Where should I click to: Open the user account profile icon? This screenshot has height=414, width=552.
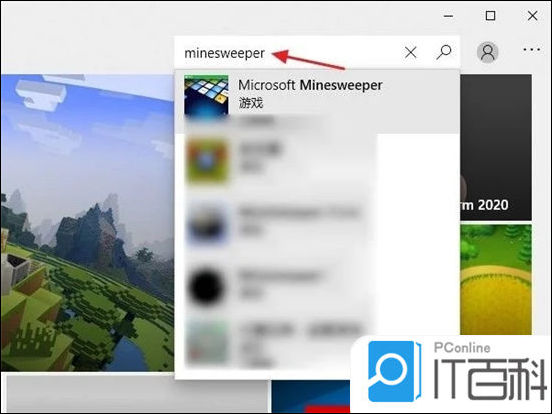pyautogui.click(x=488, y=52)
